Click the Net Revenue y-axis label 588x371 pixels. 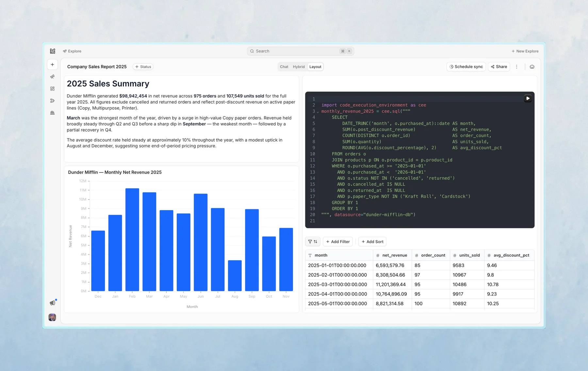71,236
